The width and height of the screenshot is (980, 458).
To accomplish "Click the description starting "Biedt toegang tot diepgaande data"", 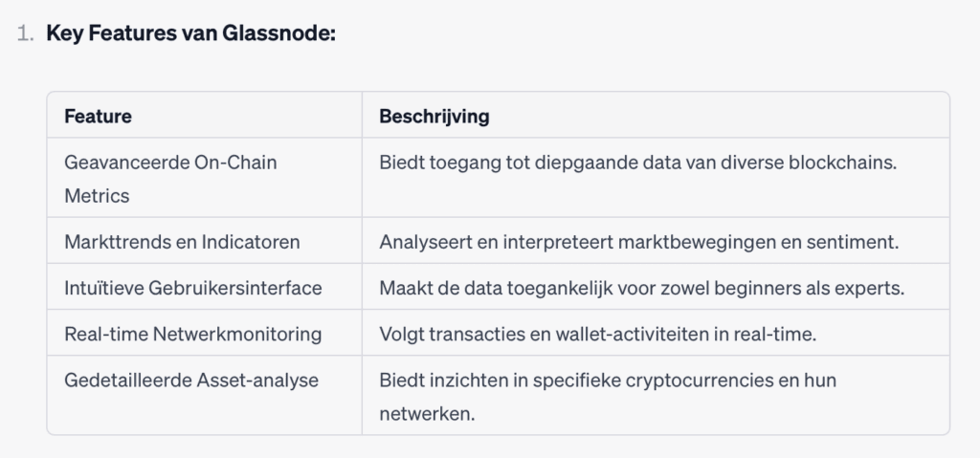I will (637, 163).
